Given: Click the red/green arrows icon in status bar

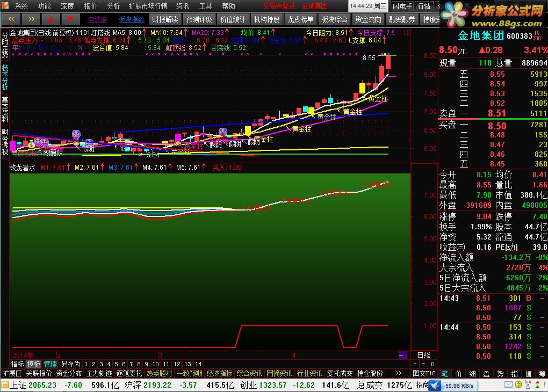Looking at the screenshot, I should coord(537,384).
